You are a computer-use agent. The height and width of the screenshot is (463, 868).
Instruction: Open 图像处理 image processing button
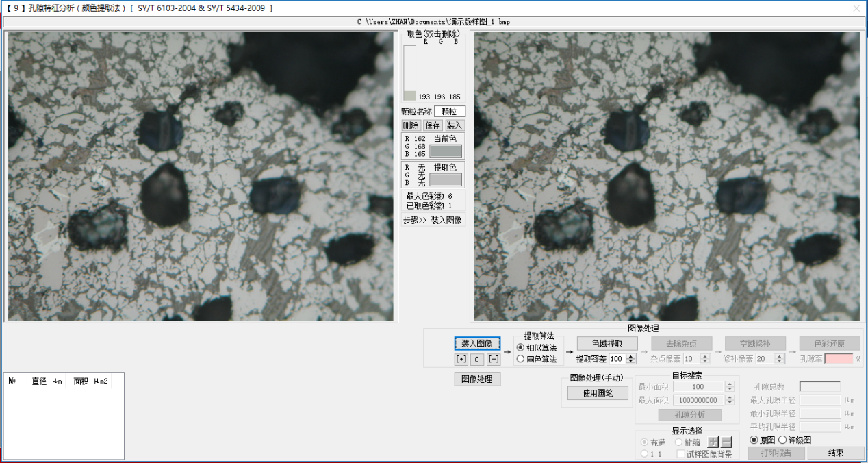point(477,379)
